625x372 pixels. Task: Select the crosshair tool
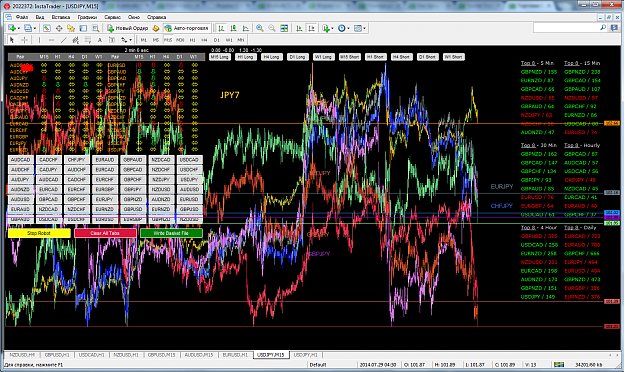tap(24, 40)
